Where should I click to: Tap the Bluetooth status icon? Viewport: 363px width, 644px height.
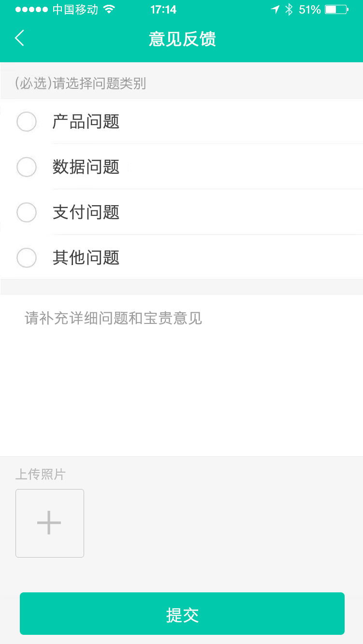click(x=289, y=9)
